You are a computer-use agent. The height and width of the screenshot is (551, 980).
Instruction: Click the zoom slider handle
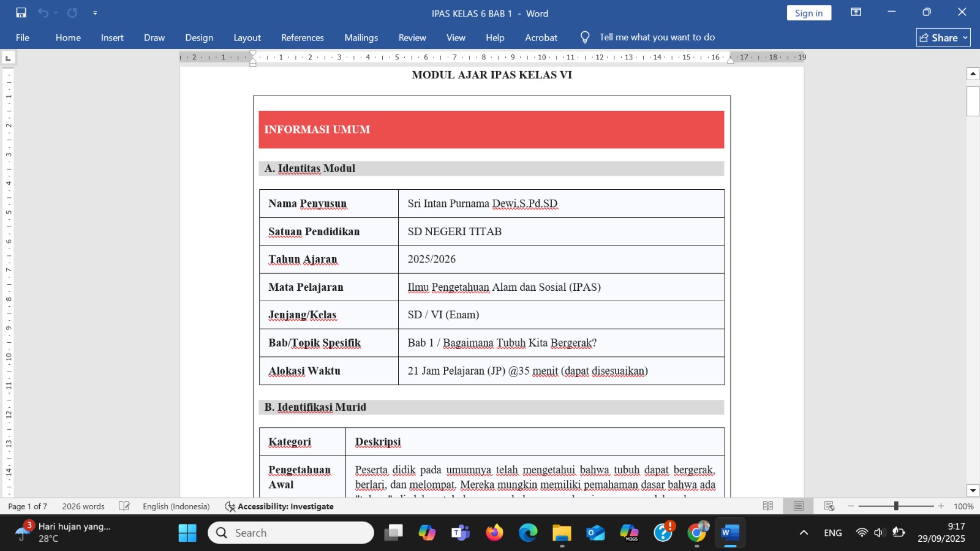[x=896, y=506]
